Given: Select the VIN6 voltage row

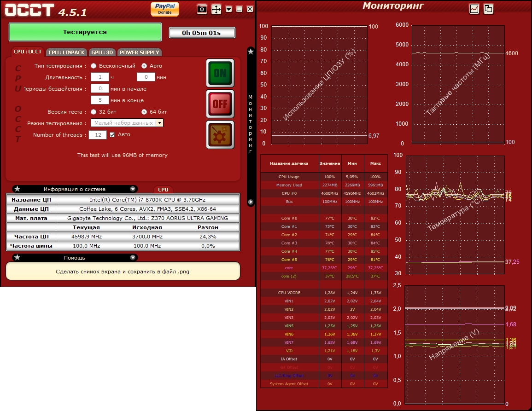Looking at the screenshot, I should pos(324,334).
